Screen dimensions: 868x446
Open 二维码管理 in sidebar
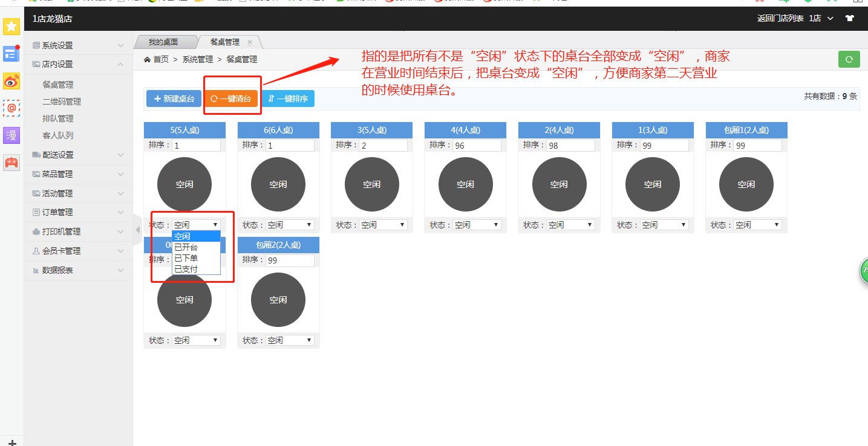click(62, 102)
